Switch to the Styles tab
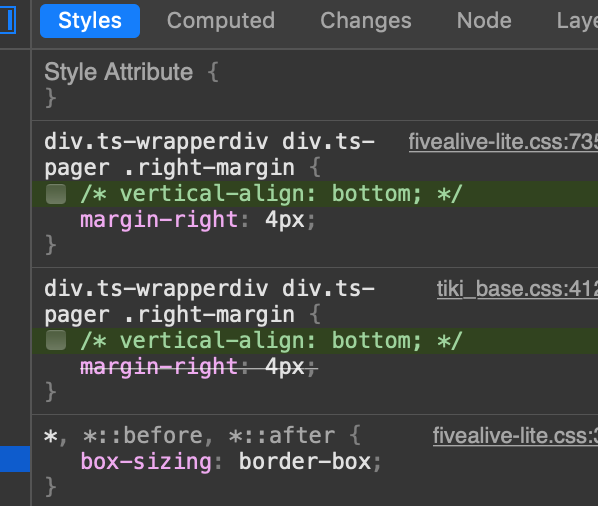This screenshot has width=598, height=506. click(x=90, y=21)
